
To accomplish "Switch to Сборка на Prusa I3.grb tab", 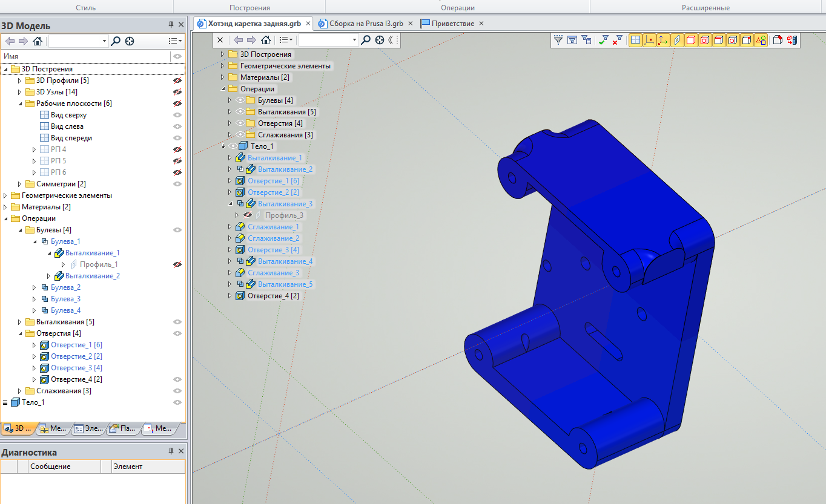I will pyautogui.click(x=365, y=24).
